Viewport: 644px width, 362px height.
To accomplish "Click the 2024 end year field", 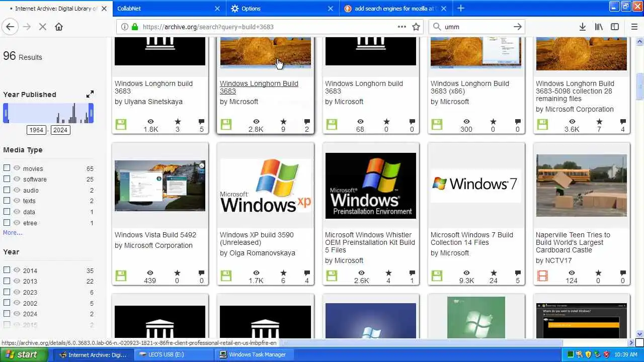I will click(60, 130).
